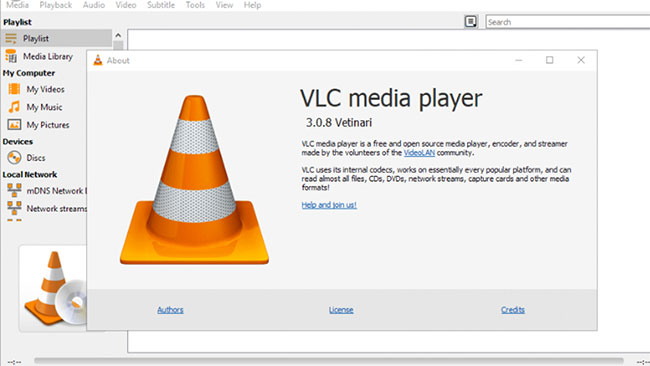Open the Media menu

click(17, 5)
